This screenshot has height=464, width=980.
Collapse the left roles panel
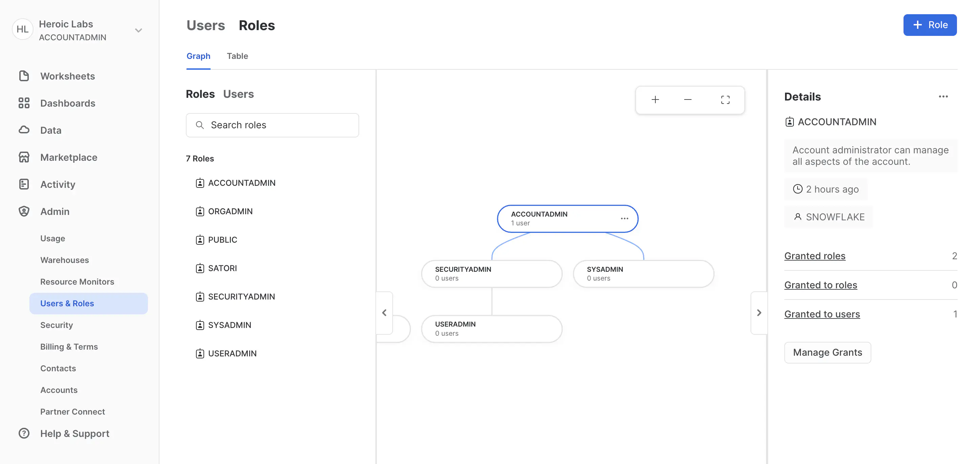pyautogui.click(x=384, y=313)
